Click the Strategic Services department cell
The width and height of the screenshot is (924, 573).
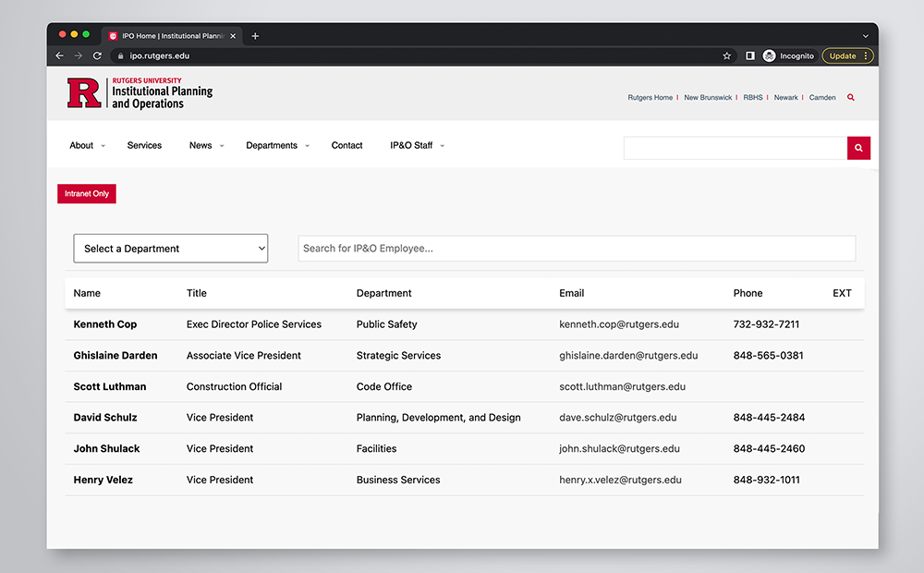[x=398, y=356]
